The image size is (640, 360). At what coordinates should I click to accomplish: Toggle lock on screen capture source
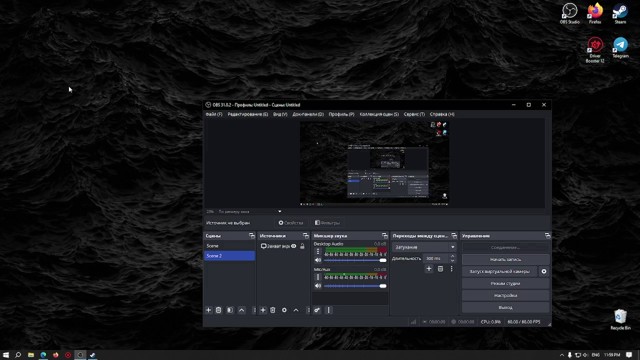click(302, 246)
